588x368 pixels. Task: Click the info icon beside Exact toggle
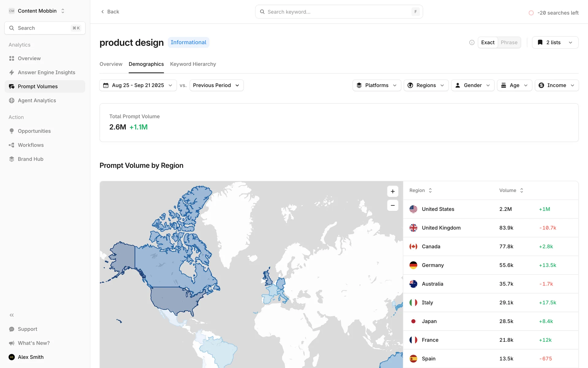(472, 43)
